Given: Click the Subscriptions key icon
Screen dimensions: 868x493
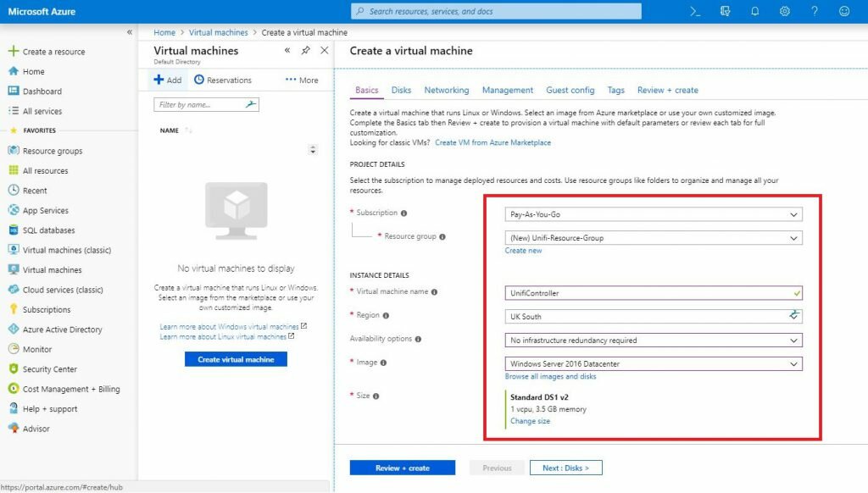Looking at the screenshot, I should [14, 309].
